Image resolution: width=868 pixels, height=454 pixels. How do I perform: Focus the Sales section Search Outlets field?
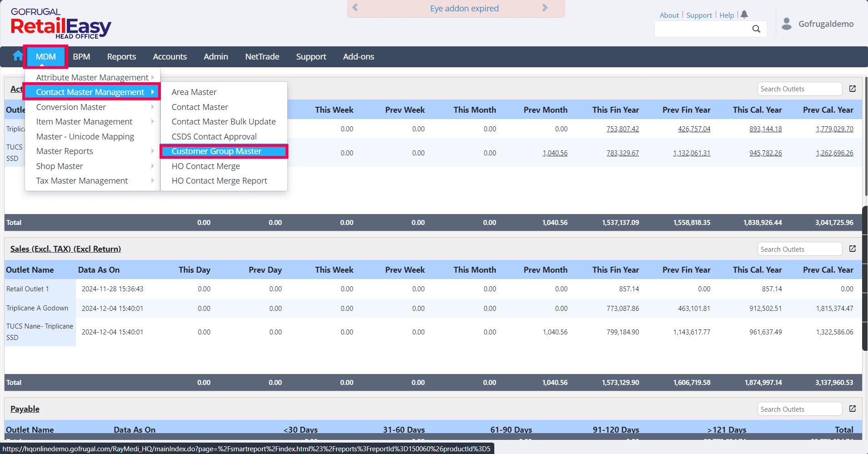click(x=799, y=249)
